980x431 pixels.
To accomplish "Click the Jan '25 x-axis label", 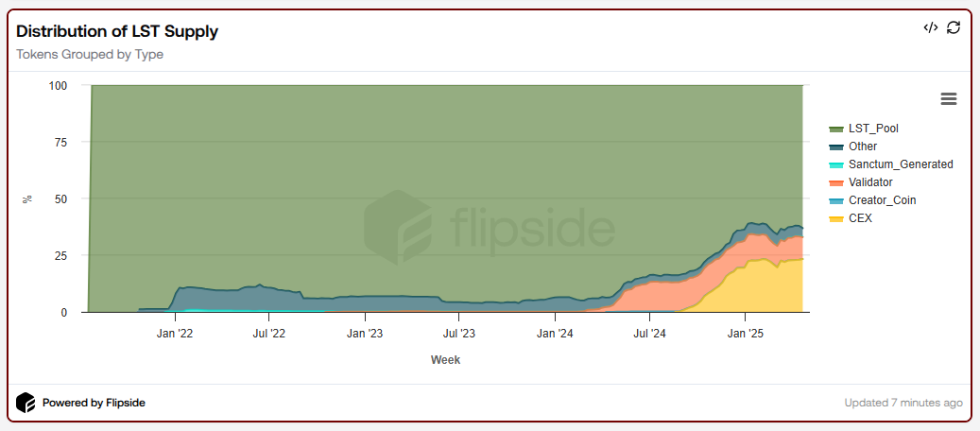I will (746, 333).
